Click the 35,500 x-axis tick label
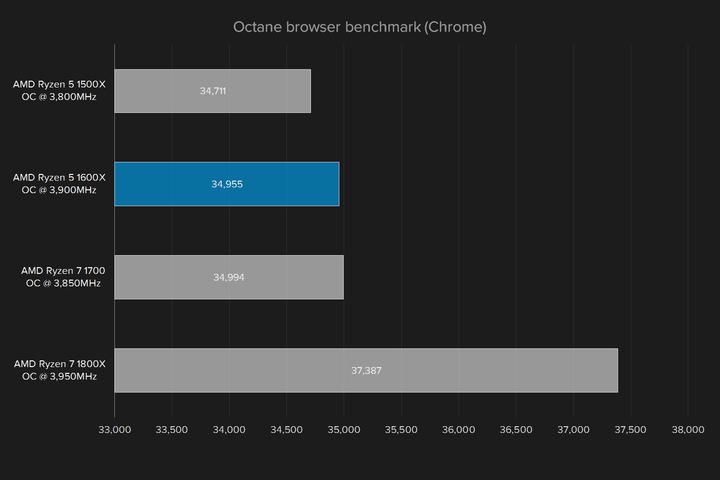Viewport: 720px width, 480px height. (x=401, y=431)
